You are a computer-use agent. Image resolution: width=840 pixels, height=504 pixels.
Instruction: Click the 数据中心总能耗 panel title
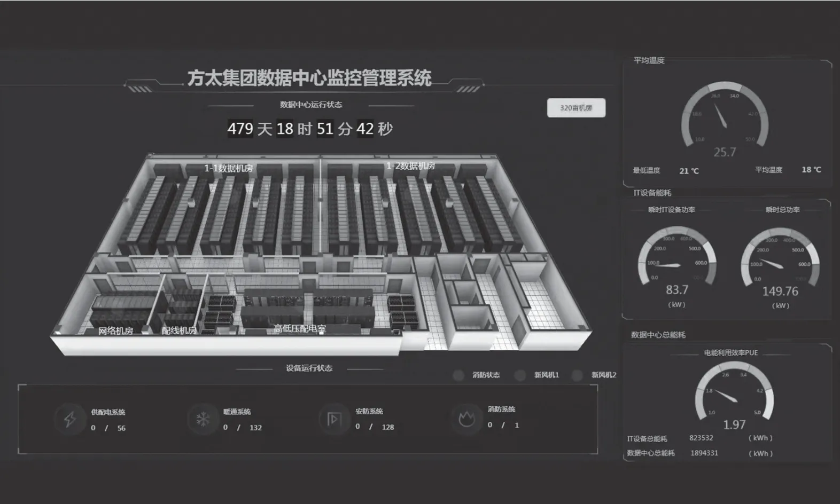pos(658,335)
